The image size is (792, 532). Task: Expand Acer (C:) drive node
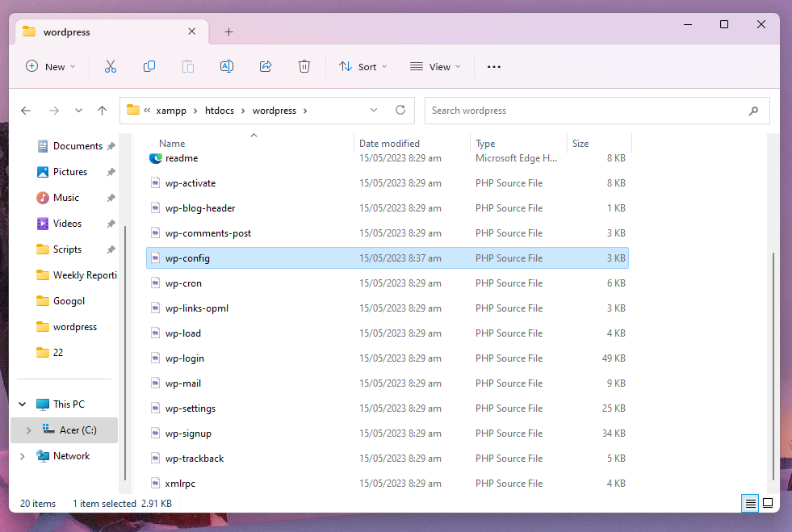tap(29, 430)
